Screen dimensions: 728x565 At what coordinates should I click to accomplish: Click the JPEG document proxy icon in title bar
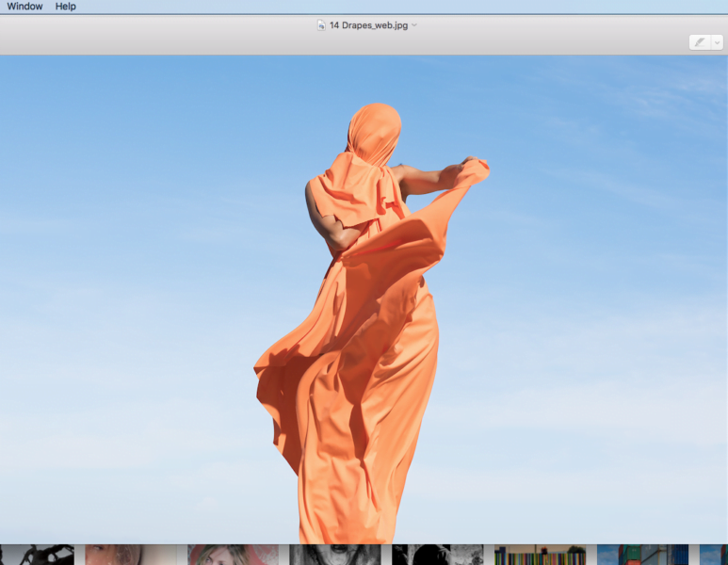(321, 25)
